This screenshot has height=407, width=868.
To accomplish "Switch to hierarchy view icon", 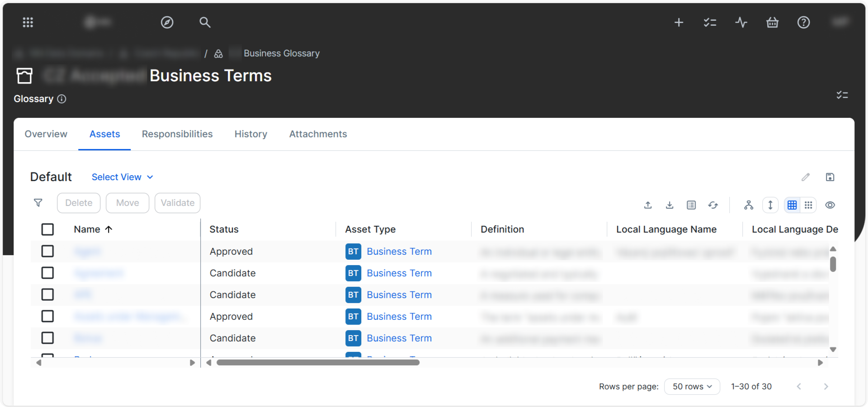I will (x=749, y=205).
